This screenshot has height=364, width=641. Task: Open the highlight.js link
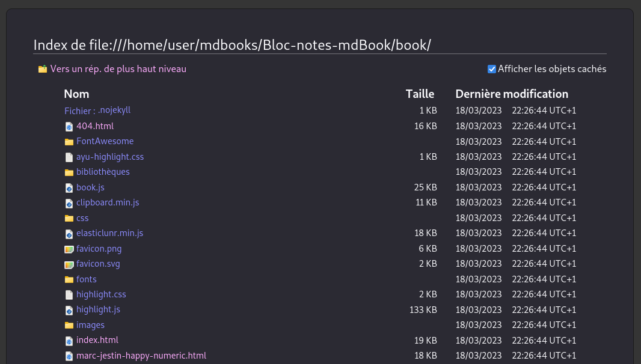pos(98,310)
